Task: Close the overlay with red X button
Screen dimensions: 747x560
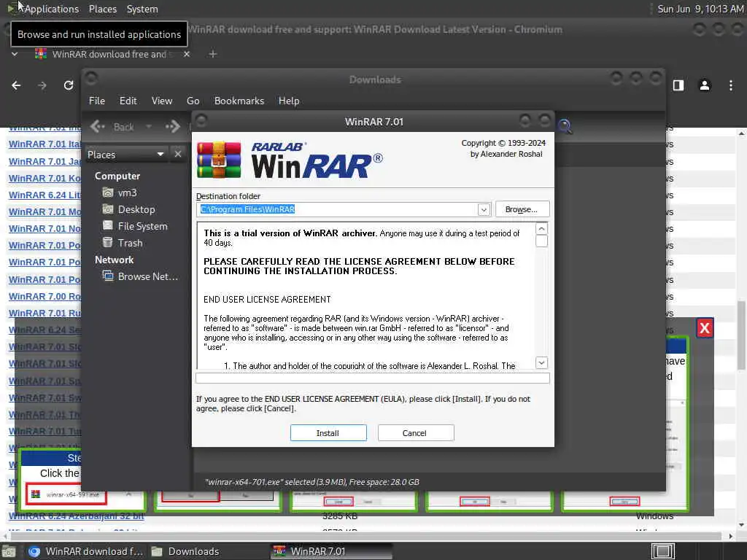Action: pyautogui.click(x=705, y=328)
